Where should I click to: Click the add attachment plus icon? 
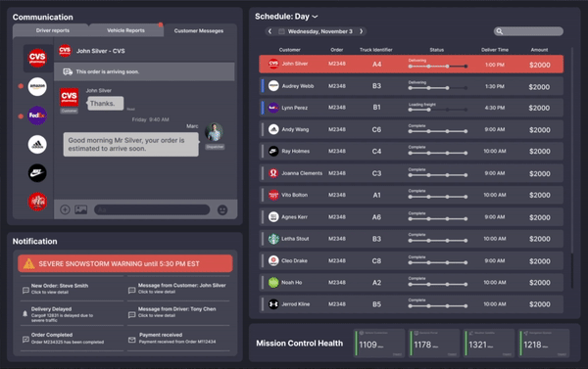click(x=65, y=209)
